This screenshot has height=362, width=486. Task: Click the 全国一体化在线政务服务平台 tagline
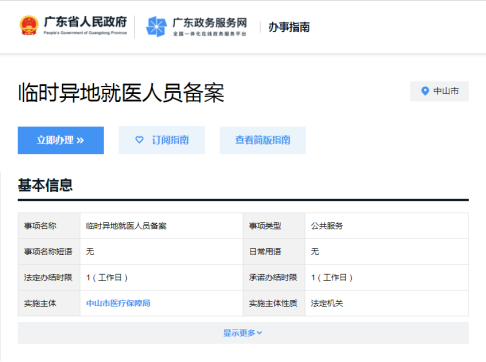point(210,34)
